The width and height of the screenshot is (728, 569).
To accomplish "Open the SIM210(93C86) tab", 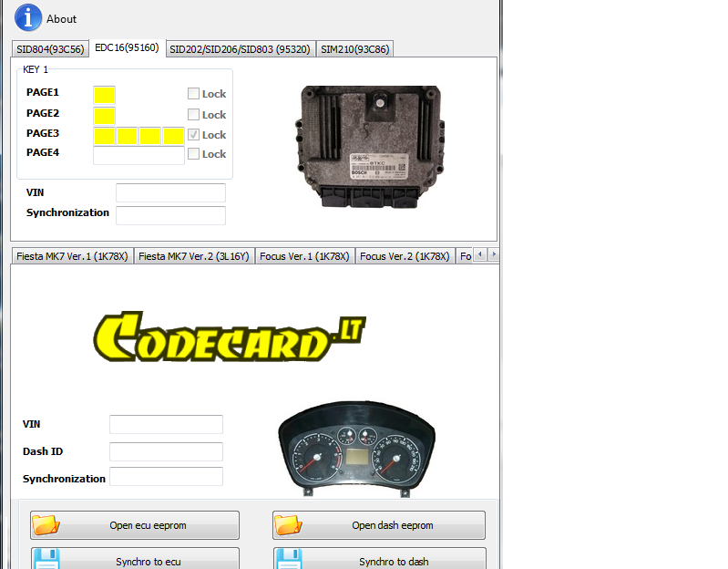I will (355, 49).
